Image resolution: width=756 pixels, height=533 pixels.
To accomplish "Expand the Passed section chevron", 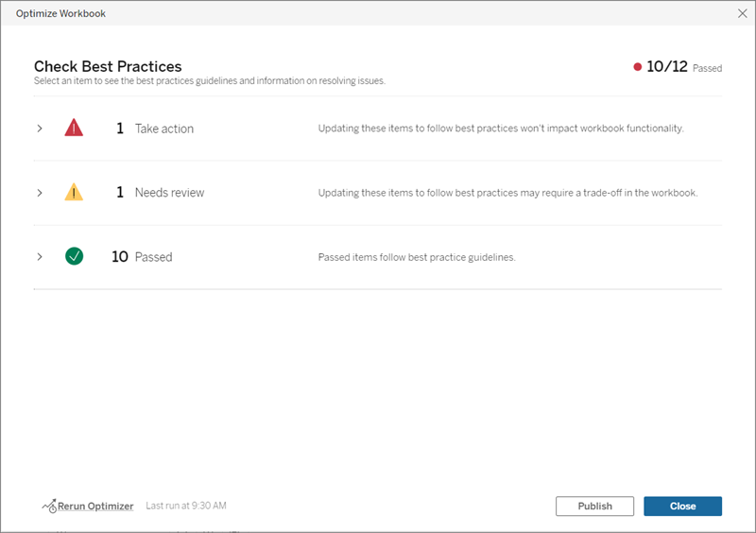I will click(x=40, y=256).
